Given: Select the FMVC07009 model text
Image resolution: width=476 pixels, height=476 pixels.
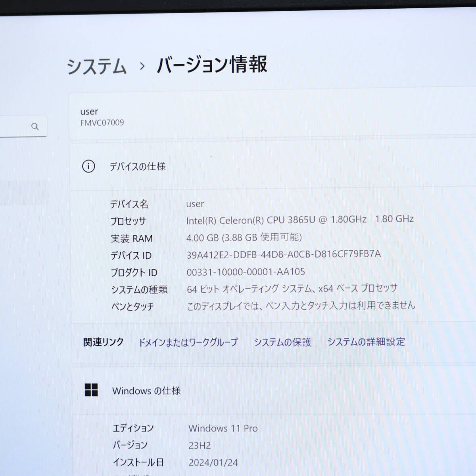Looking at the screenshot, I should [102, 123].
